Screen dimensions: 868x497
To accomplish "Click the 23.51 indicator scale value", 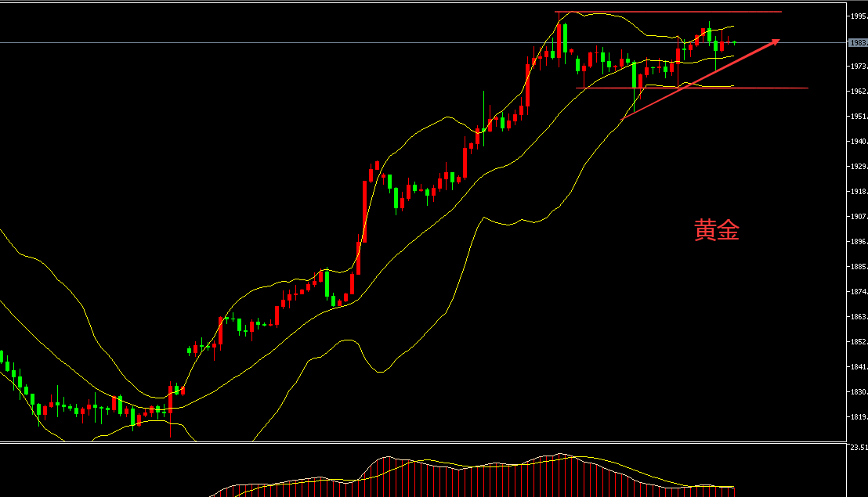I will pos(859,447).
